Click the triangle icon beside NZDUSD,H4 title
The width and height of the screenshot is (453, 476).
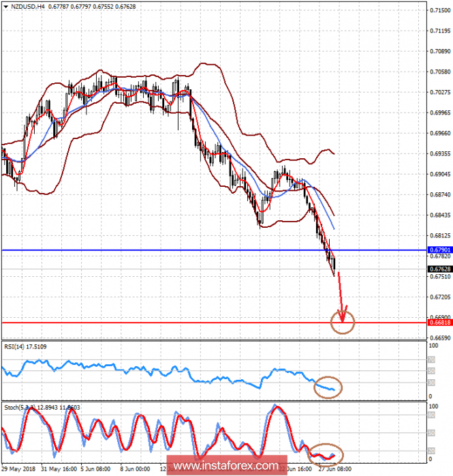point(5,7)
